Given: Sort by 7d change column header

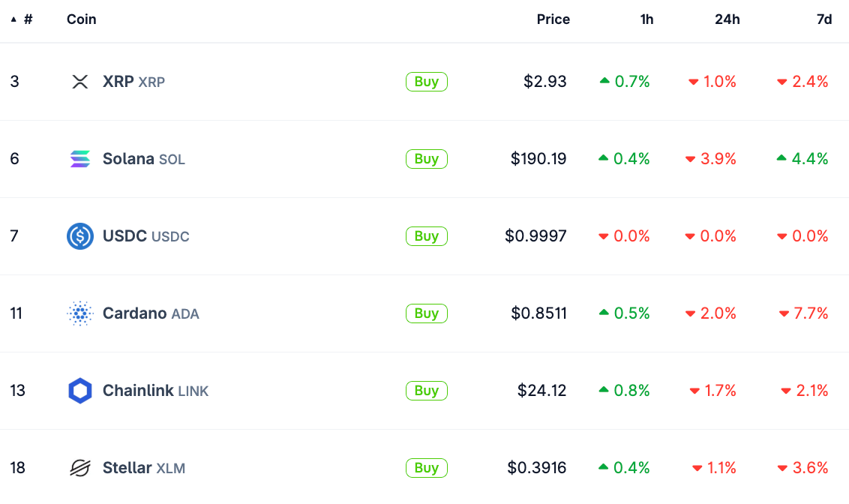Looking at the screenshot, I should tap(823, 19).
